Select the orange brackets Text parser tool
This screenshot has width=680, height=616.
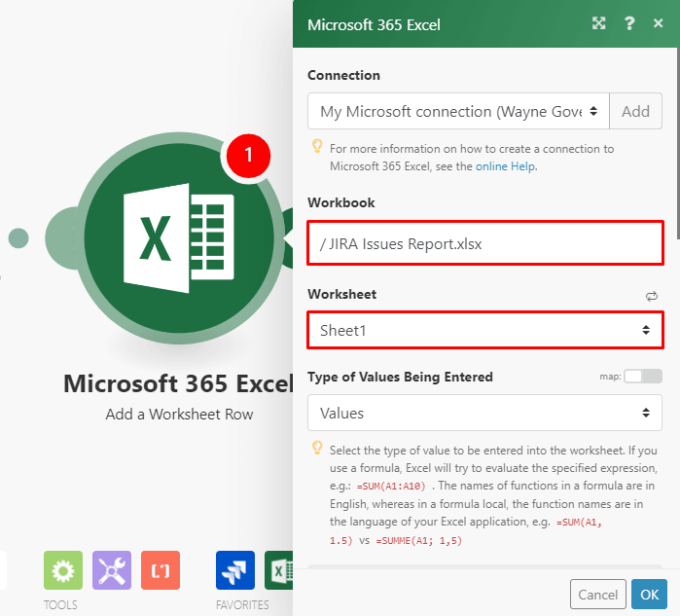(x=161, y=571)
